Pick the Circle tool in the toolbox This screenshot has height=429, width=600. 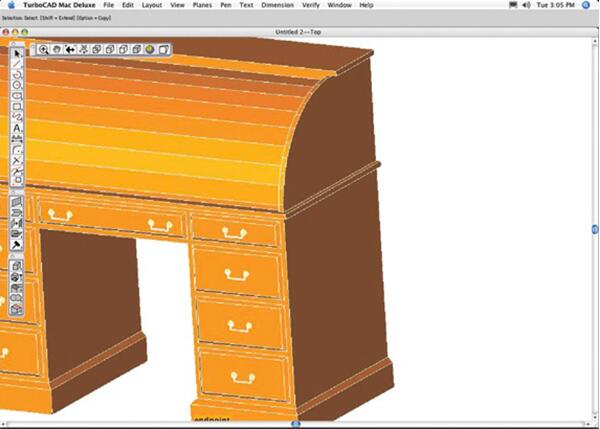(x=17, y=86)
